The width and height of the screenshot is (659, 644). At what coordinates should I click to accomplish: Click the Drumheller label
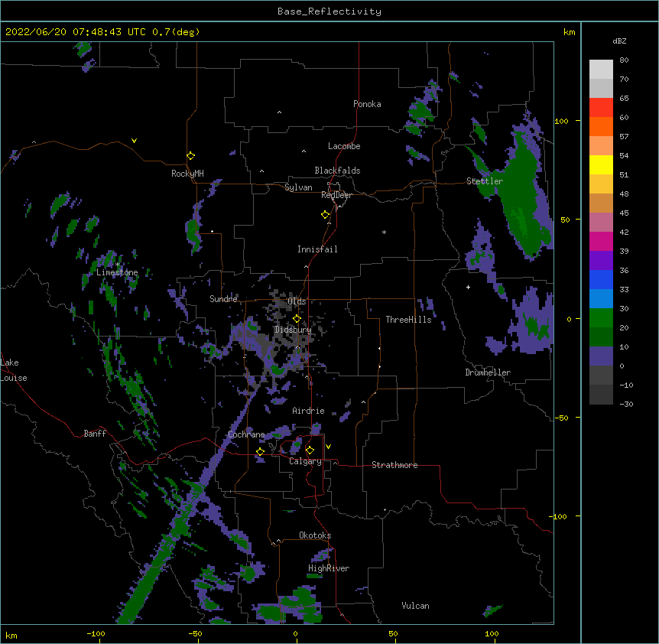tap(488, 372)
